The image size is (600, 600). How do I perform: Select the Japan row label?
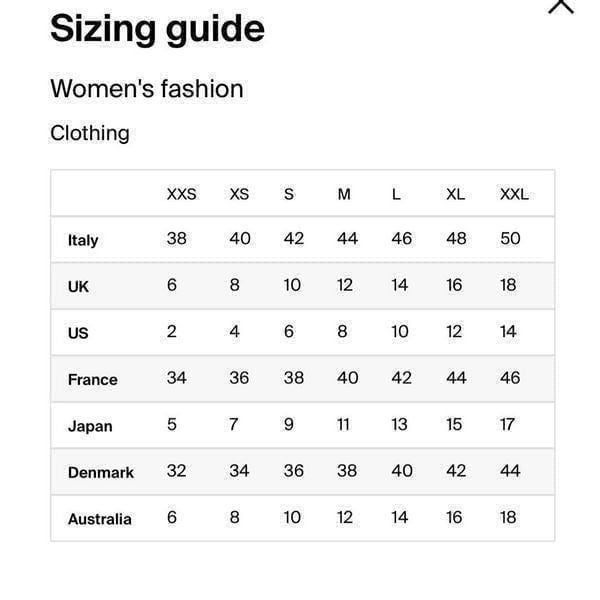[x=90, y=426]
